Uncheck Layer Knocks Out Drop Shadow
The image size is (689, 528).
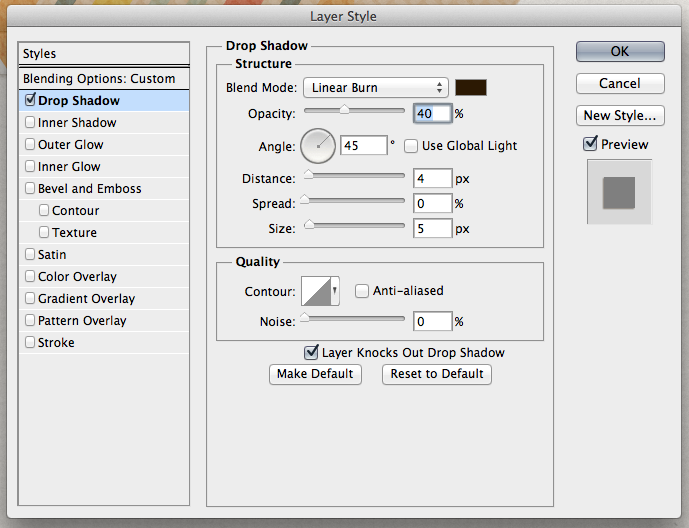click(311, 352)
